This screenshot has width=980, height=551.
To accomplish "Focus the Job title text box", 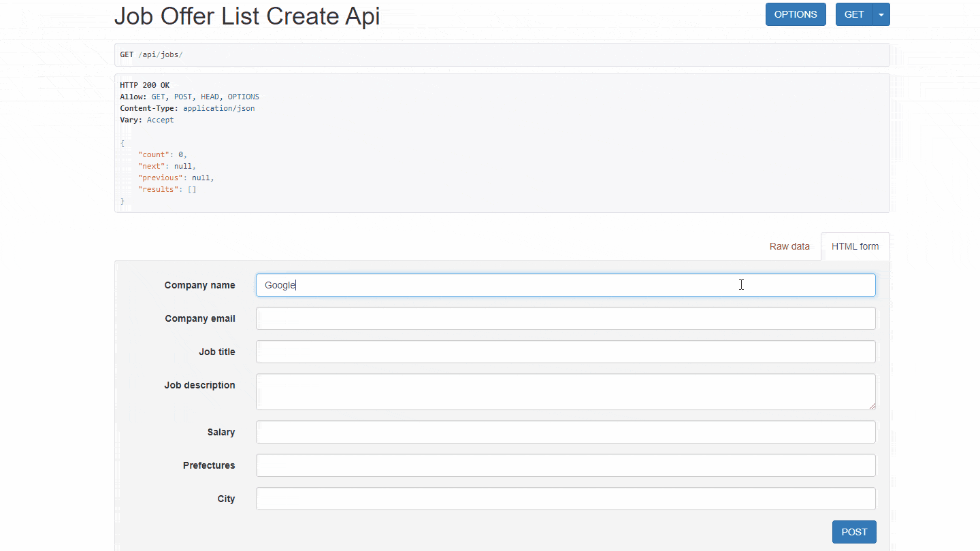I will point(565,352).
